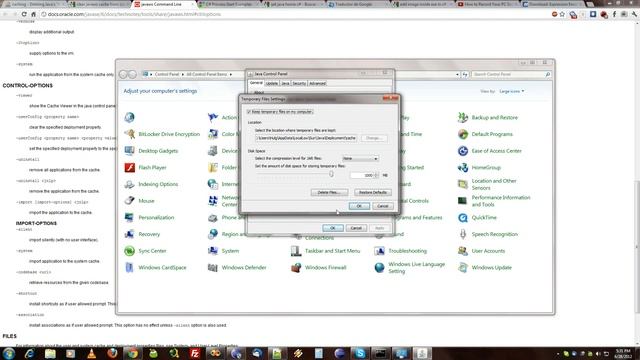This screenshot has width=640, height=360.
Task: Click Cancel in the Java Control Panel
Action: point(356,228)
